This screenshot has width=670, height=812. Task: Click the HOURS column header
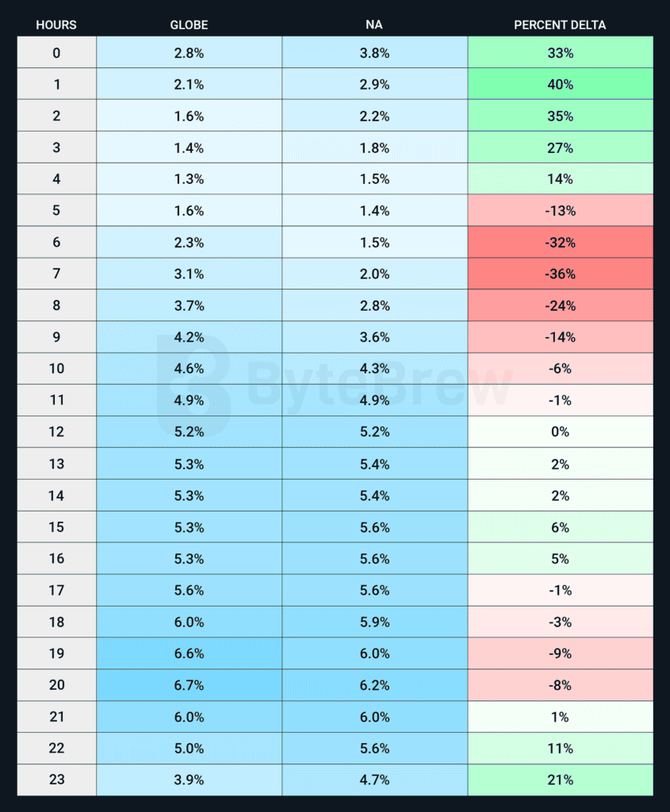click(56, 25)
